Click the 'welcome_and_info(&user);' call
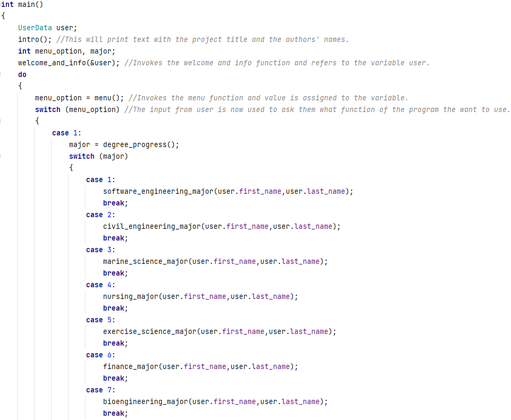The width and height of the screenshot is (511, 420). [69, 63]
